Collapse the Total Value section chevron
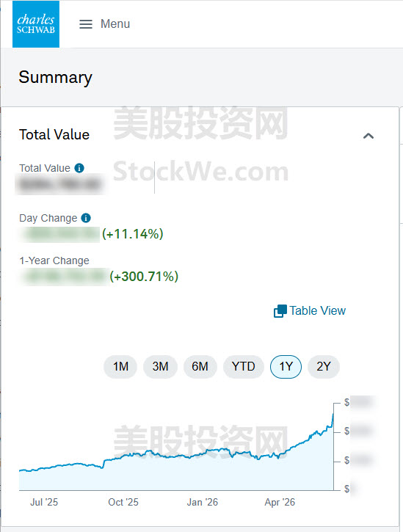The image size is (403, 532). (x=368, y=136)
